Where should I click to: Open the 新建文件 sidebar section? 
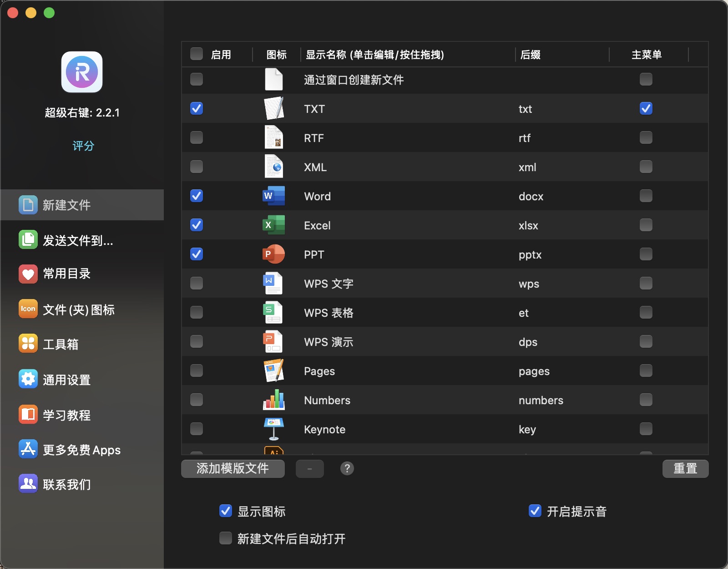tap(82, 205)
